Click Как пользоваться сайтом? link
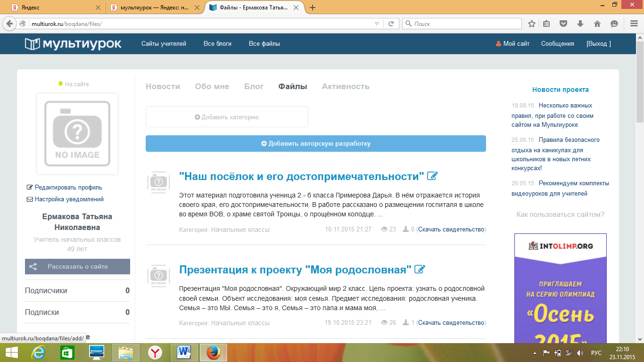Screen dimensions: 644x362 pyautogui.click(x=561, y=214)
